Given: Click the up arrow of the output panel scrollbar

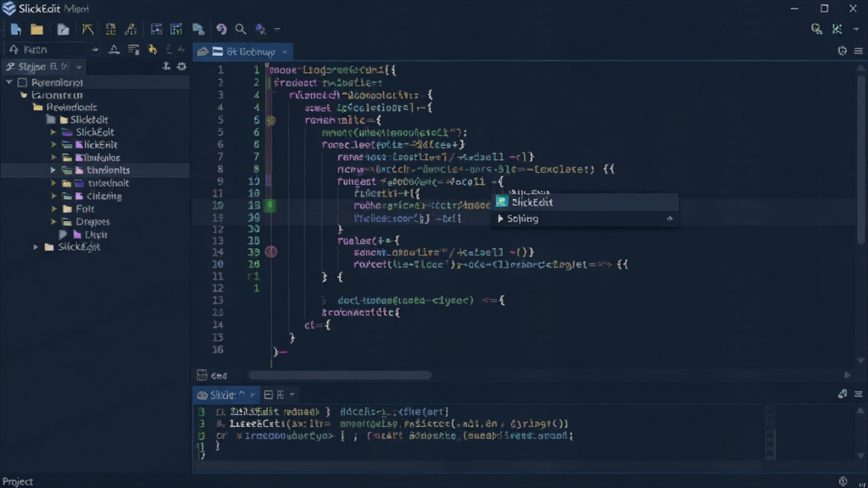Looking at the screenshot, I should point(860,411).
